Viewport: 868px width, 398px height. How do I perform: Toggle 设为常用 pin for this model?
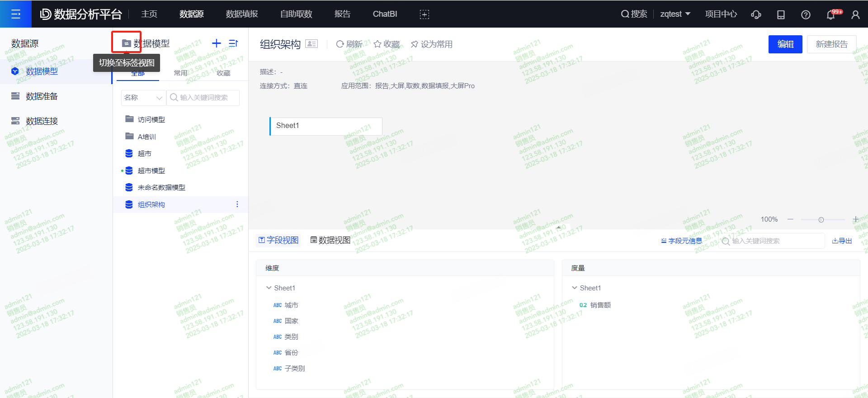coord(431,44)
